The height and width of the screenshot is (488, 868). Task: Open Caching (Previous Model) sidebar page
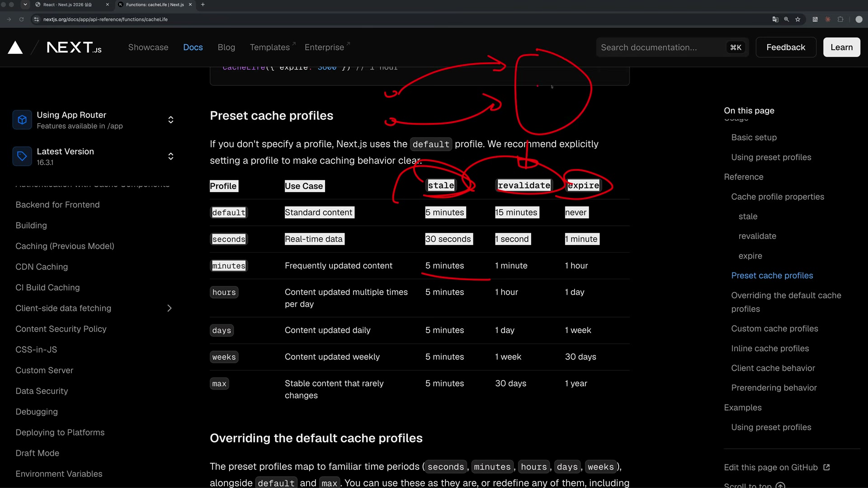pyautogui.click(x=65, y=246)
